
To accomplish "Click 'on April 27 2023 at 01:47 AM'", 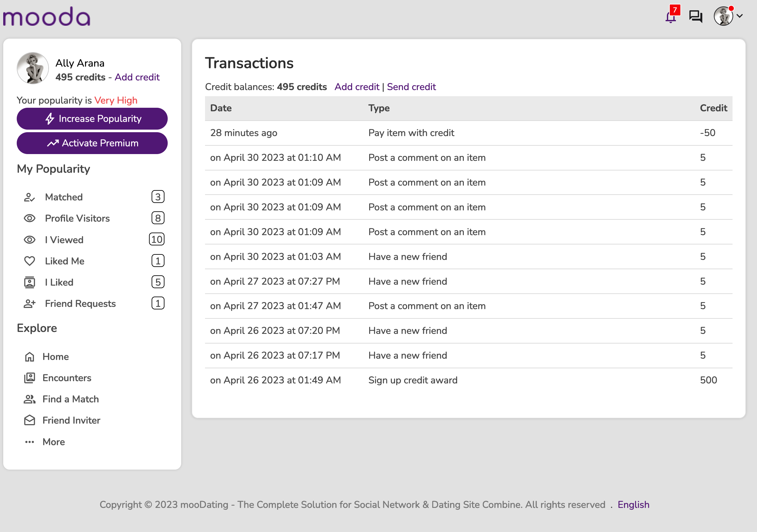I will [276, 306].
